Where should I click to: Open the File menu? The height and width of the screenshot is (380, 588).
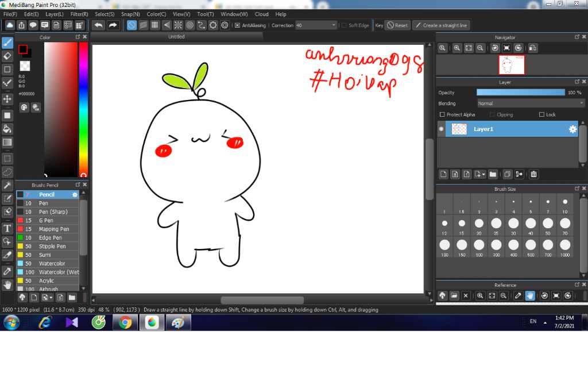[10, 14]
